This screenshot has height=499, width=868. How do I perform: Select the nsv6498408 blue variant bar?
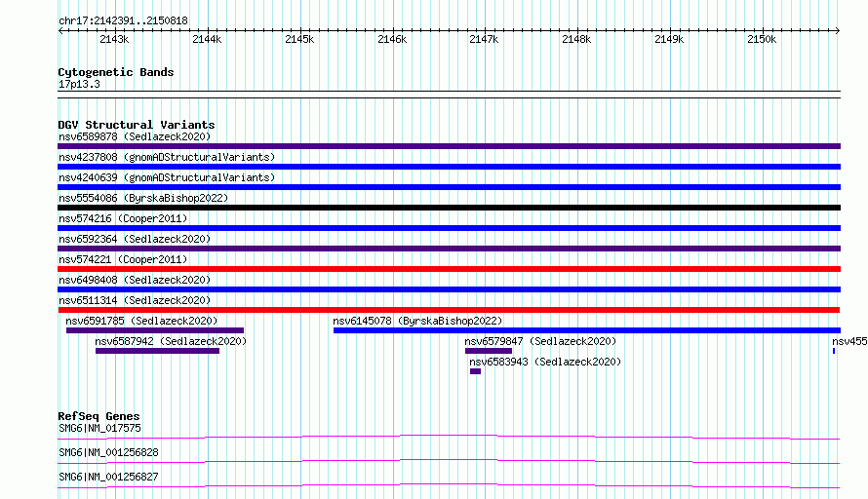coord(449,289)
